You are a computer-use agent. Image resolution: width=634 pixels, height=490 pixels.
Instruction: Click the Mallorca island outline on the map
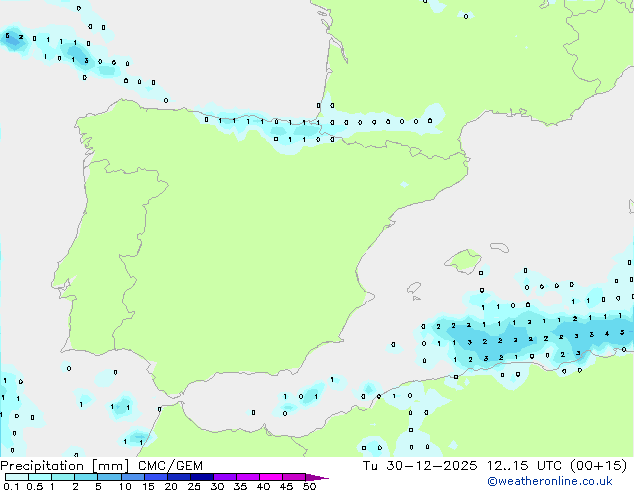coord(463,261)
